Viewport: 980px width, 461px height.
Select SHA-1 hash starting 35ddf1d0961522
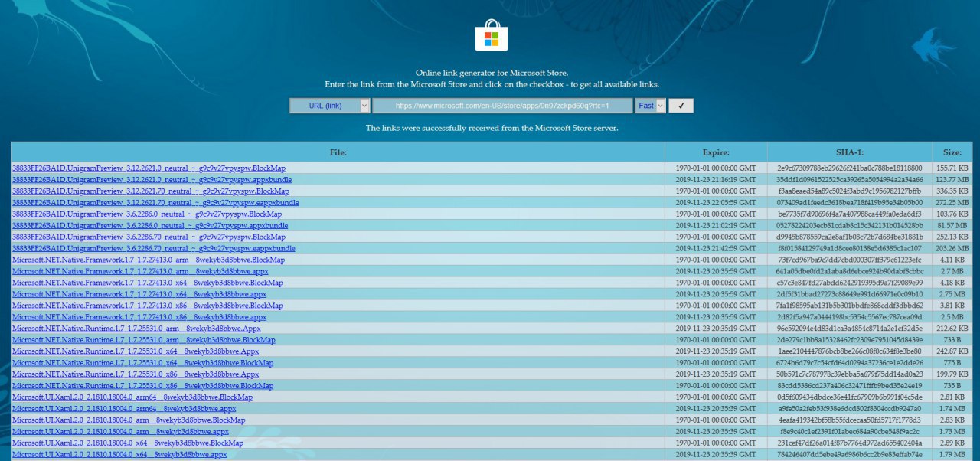(850, 179)
